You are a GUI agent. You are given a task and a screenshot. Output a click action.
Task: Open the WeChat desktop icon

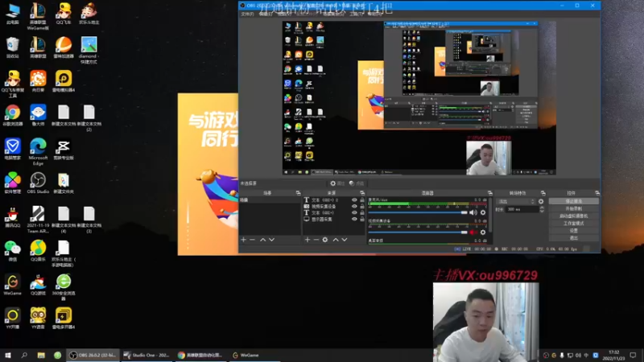[12, 251]
